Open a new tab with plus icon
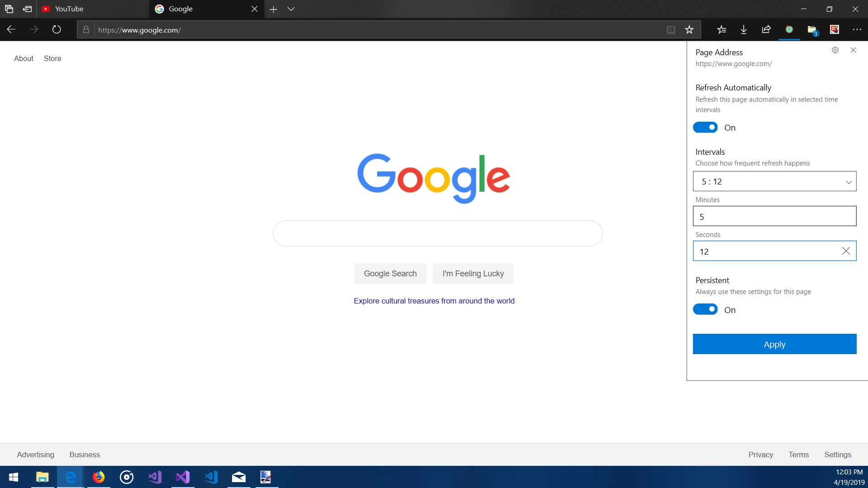The width and height of the screenshot is (868, 488). (x=273, y=9)
